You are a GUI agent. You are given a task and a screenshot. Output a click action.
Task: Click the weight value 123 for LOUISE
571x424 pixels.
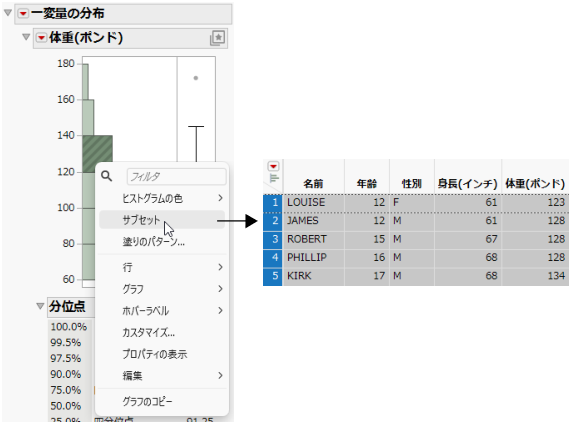(535, 203)
